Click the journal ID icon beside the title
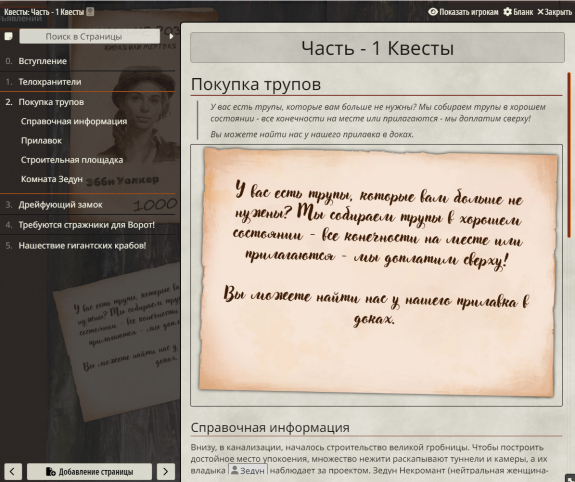 tap(90, 12)
